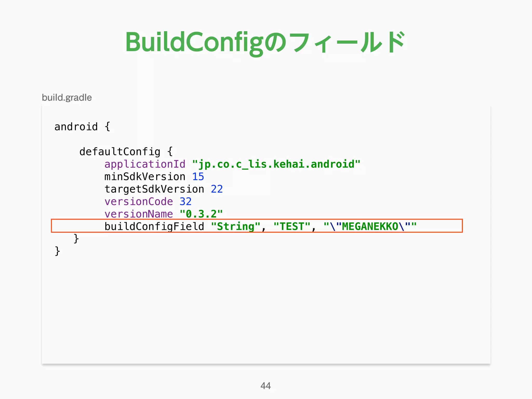Click the minSdkVersion value 15
The height and width of the screenshot is (399, 532).
198,177
